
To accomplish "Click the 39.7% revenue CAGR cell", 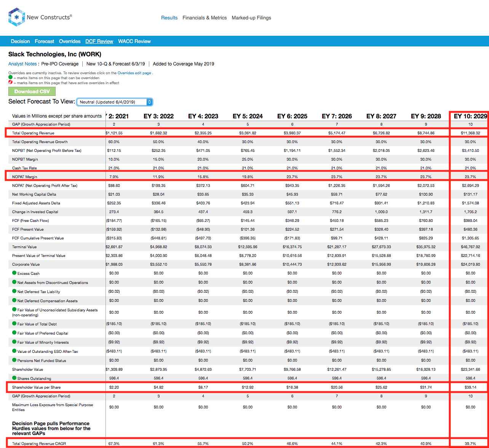I will (x=470, y=444).
